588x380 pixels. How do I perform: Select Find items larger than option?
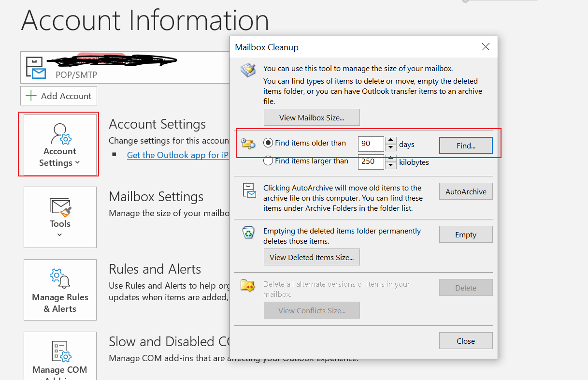pyautogui.click(x=306, y=161)
